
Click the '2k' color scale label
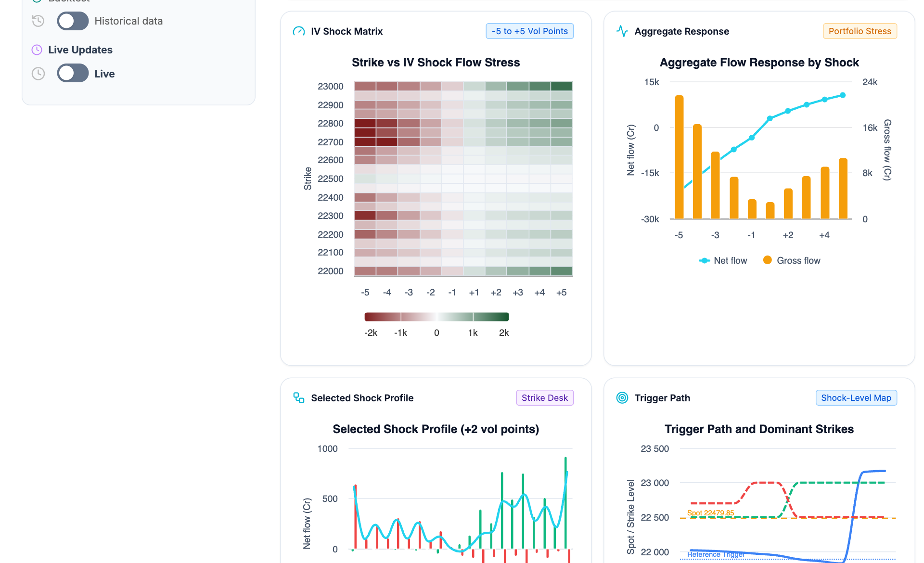504,333
